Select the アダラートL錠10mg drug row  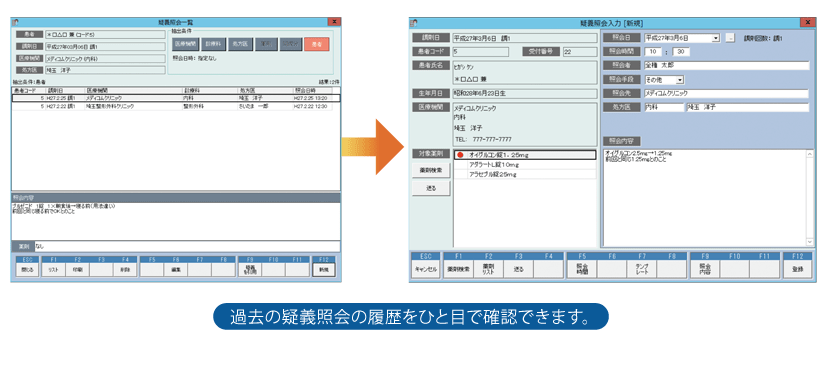point(525,164)
